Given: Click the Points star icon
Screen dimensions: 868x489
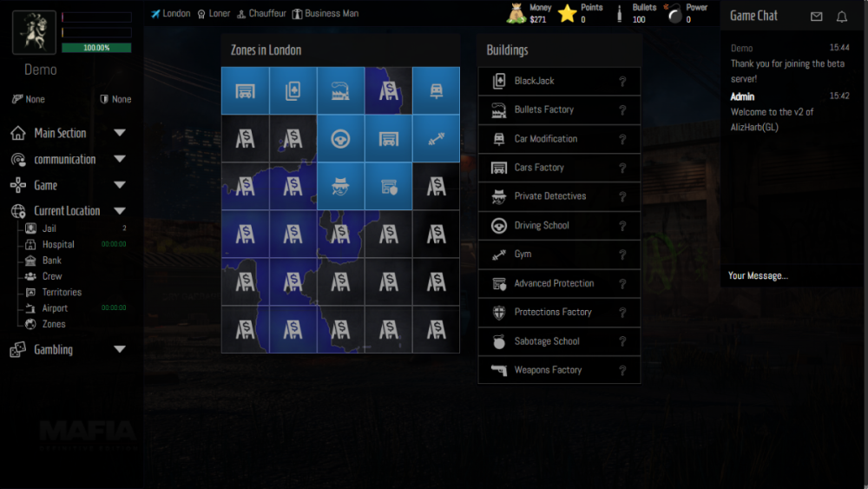Looking at the screenshot, I should [567, 13].
